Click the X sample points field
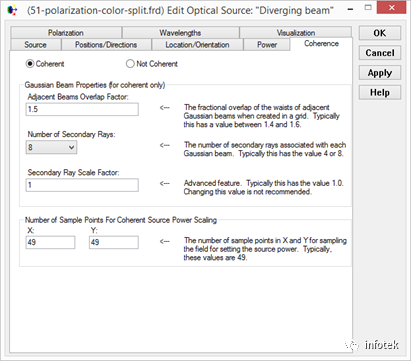411x361 pixels. click(x=50, y=242)
